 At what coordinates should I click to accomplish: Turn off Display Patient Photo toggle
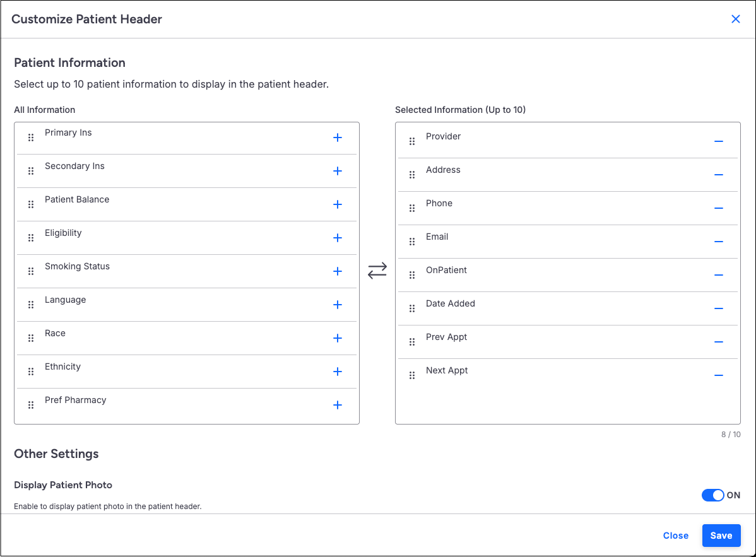[713, 495]
